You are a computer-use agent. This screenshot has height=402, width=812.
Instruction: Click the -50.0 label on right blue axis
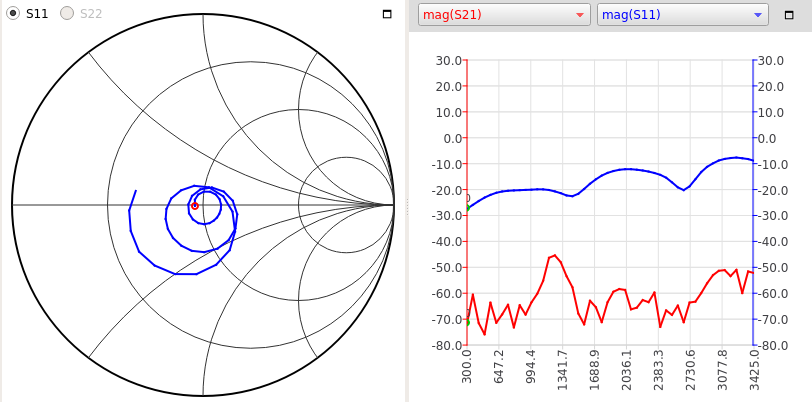click(x=771, y=268)
